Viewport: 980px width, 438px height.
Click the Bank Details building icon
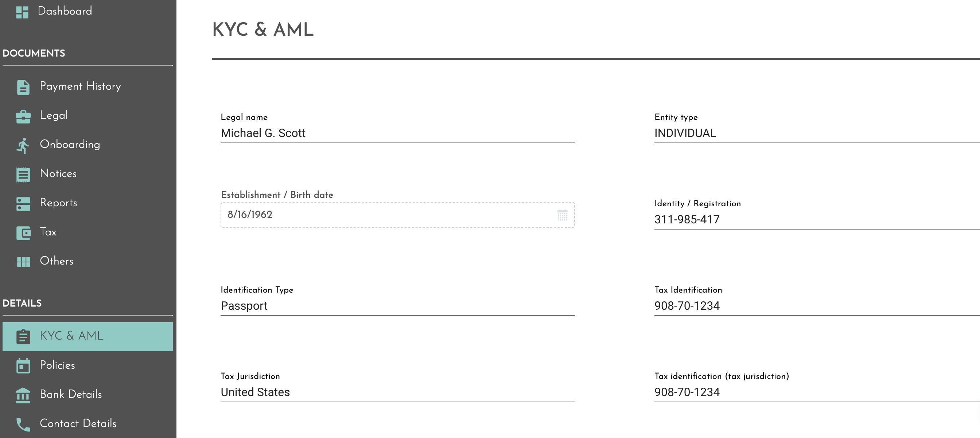point(23,395)
